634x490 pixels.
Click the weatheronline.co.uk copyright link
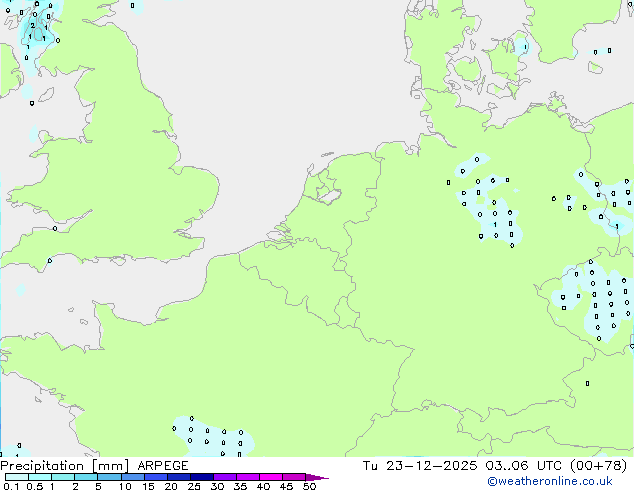point(563,481)
